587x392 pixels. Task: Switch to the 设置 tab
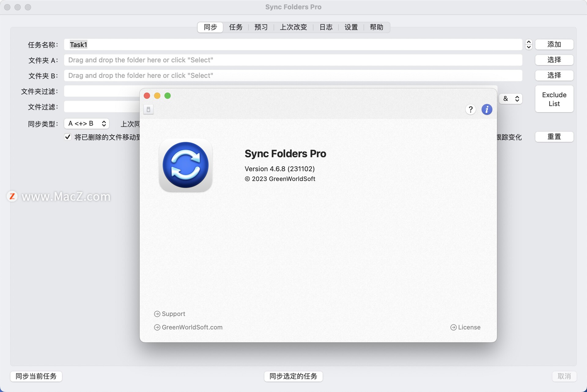pos(350,27)
